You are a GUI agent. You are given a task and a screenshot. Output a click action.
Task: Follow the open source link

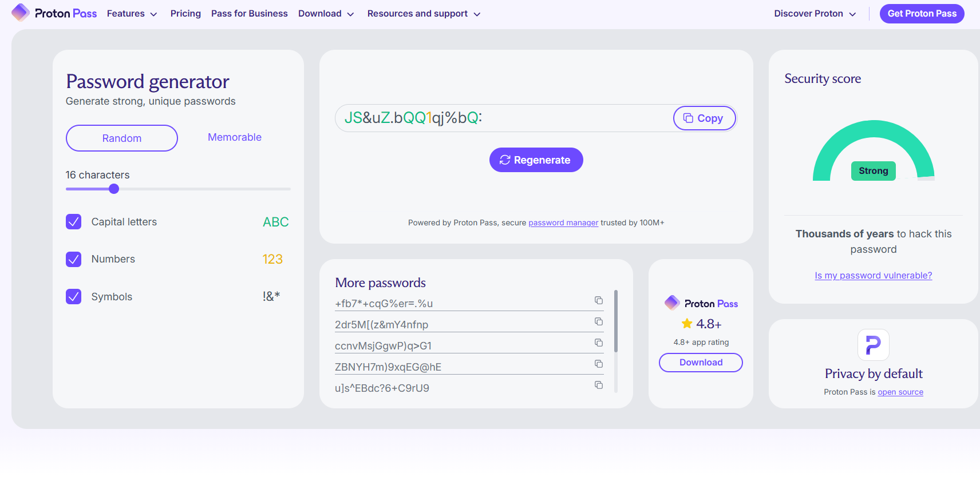click(x=900, y=392)
